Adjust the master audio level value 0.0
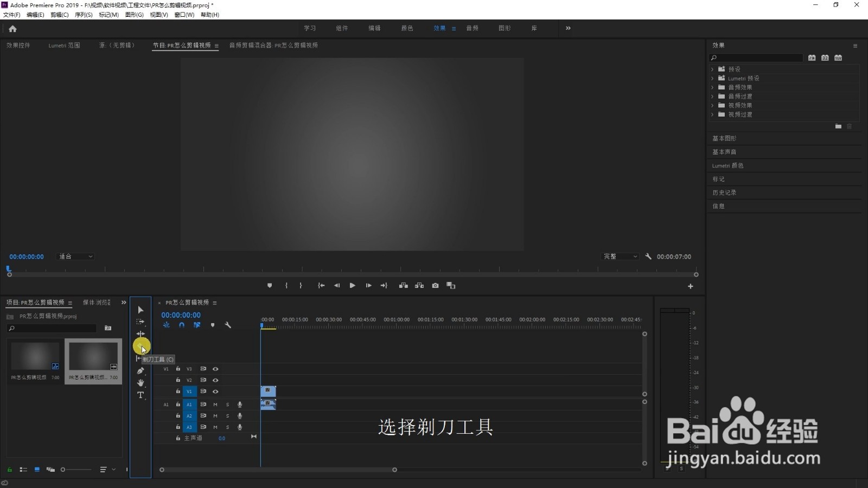Screen dimensions: 868x488 coord(222,438)
